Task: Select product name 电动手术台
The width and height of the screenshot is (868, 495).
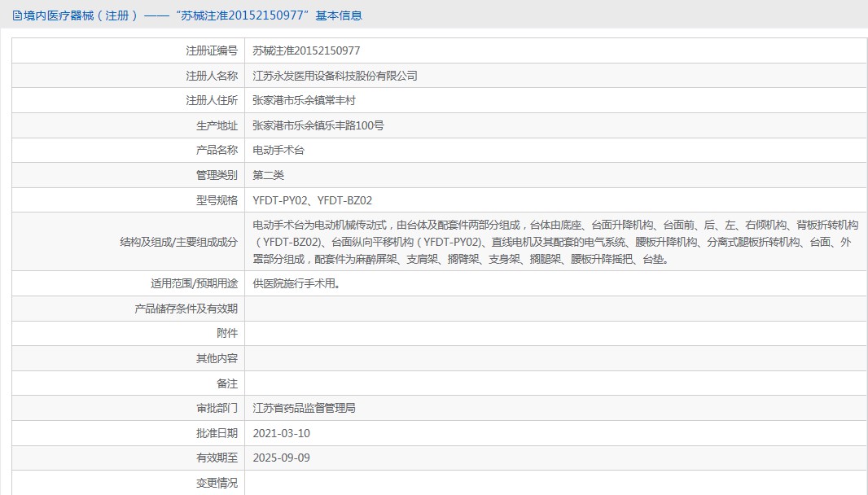Action: [x=278, y=150]
